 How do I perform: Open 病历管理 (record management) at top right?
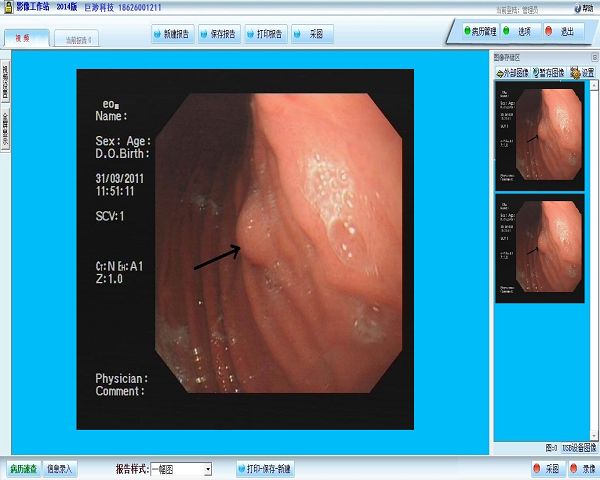[x=483, y=31]
